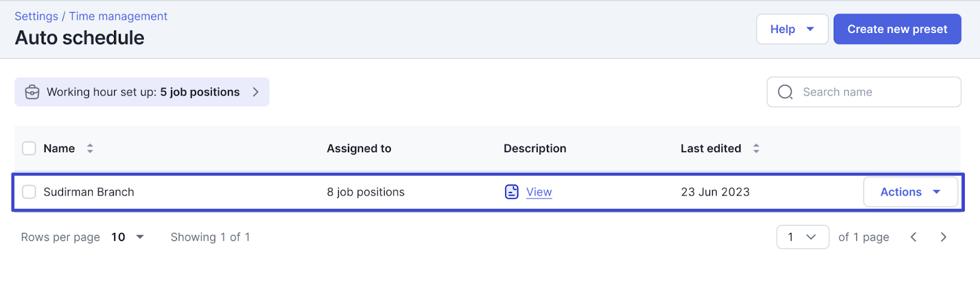Tick the select-all checkbox in the table header
The height and width of the screenshot is (290, 980).
29,148
